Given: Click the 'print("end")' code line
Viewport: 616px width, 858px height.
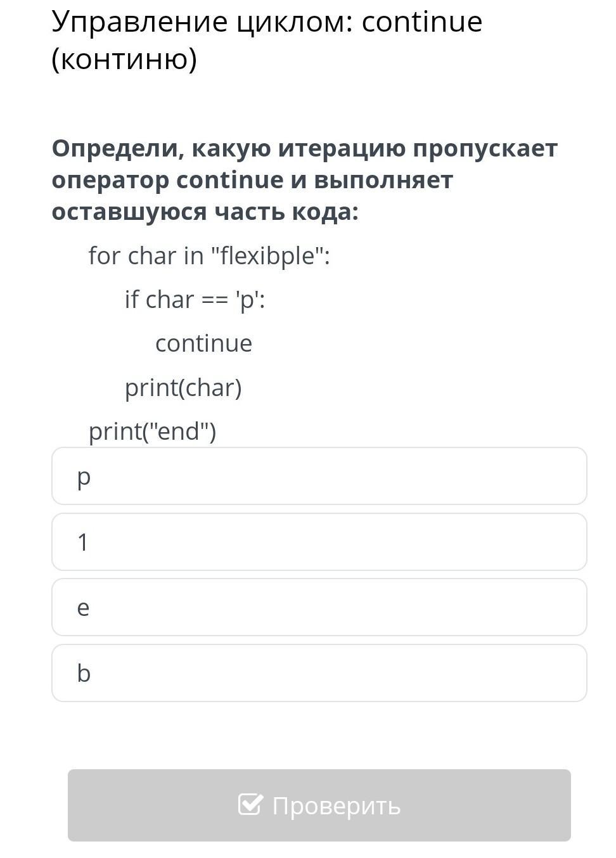Looking at the screenshot, I should (x=152, y=432).
